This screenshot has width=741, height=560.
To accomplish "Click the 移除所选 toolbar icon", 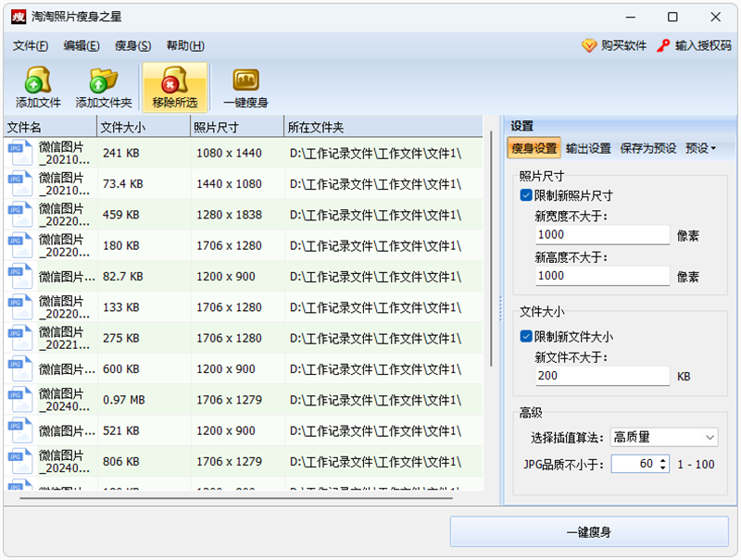I will point(175,80).
